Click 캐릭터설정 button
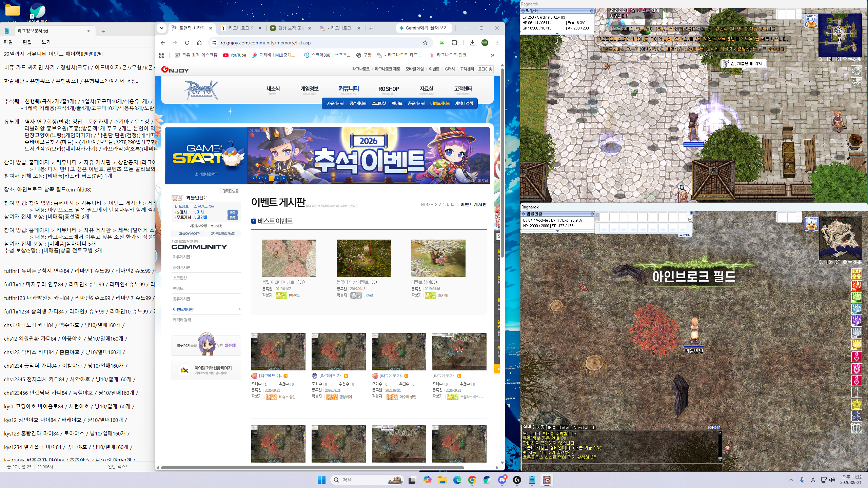868x488 pixels. pos(231,191)
